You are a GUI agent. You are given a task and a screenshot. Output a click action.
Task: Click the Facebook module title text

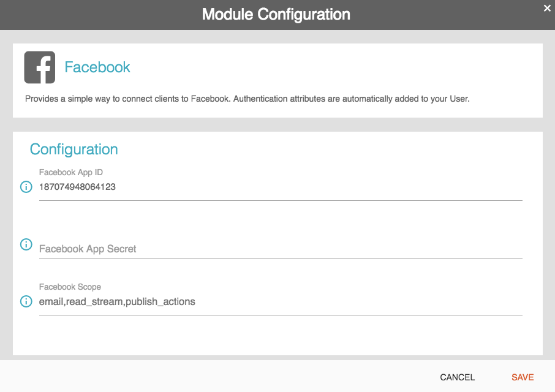tap(97, 67)
